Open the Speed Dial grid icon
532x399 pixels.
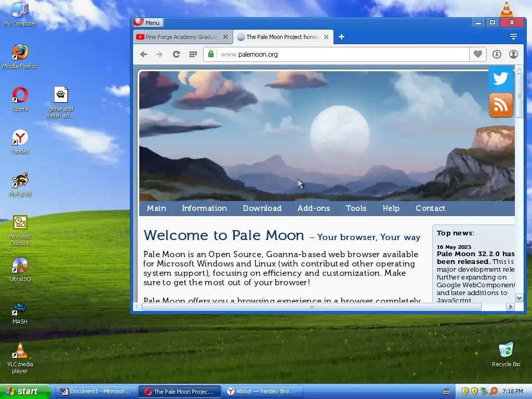point(193,54)
